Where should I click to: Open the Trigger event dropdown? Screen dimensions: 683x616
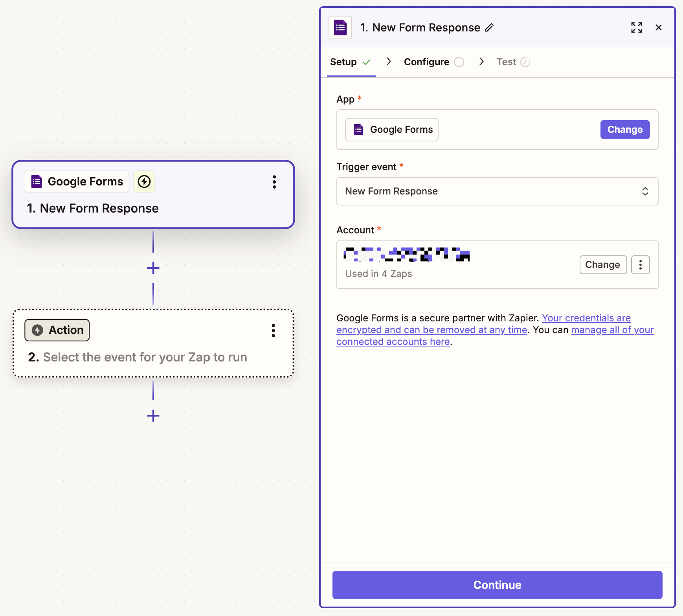click(x=497, y=191)
